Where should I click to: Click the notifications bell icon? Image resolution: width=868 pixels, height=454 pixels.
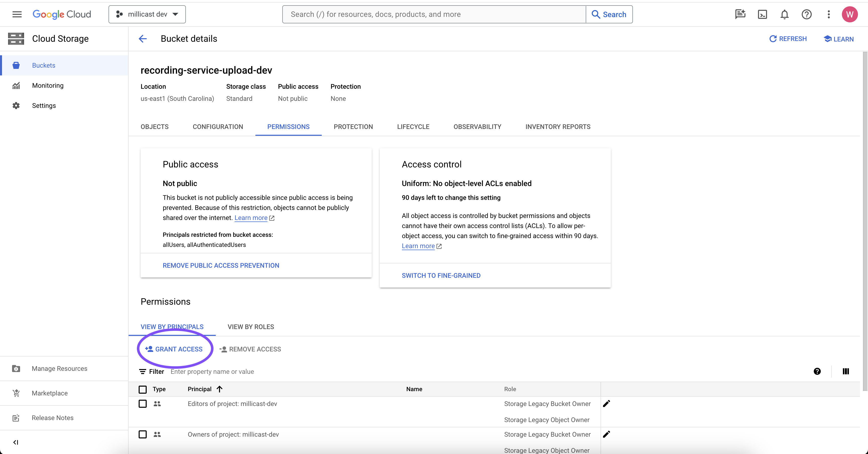point(784,15)
